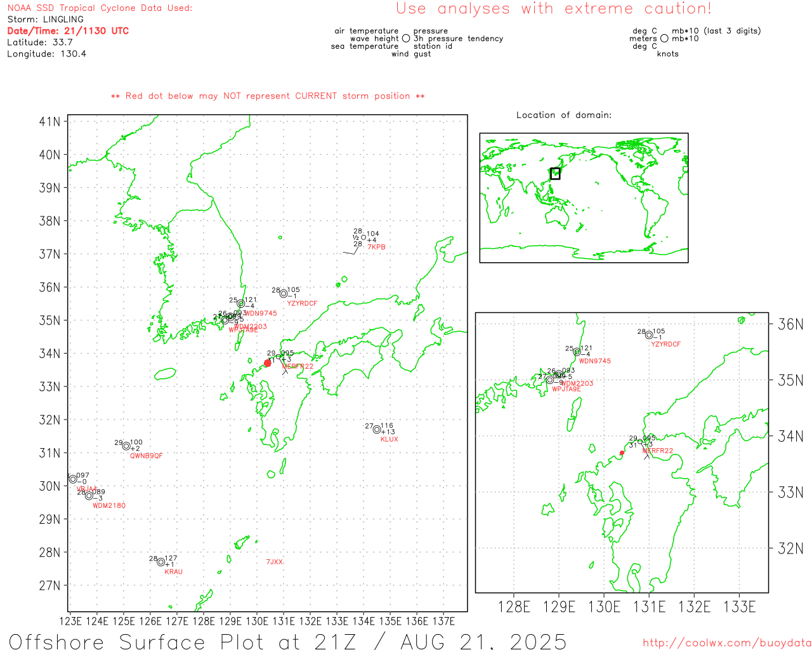
Task: Click the red dot position disclaimer text
Action: (x=268, y=96)
